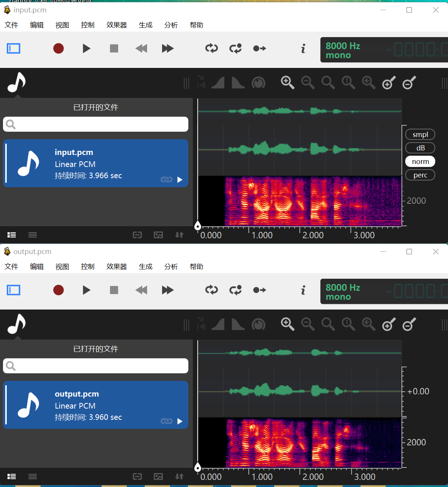Screen dimensions: 448x487
Task: Click vertical zoom-in icon in output.pcm window
Action: pos(389,324)
